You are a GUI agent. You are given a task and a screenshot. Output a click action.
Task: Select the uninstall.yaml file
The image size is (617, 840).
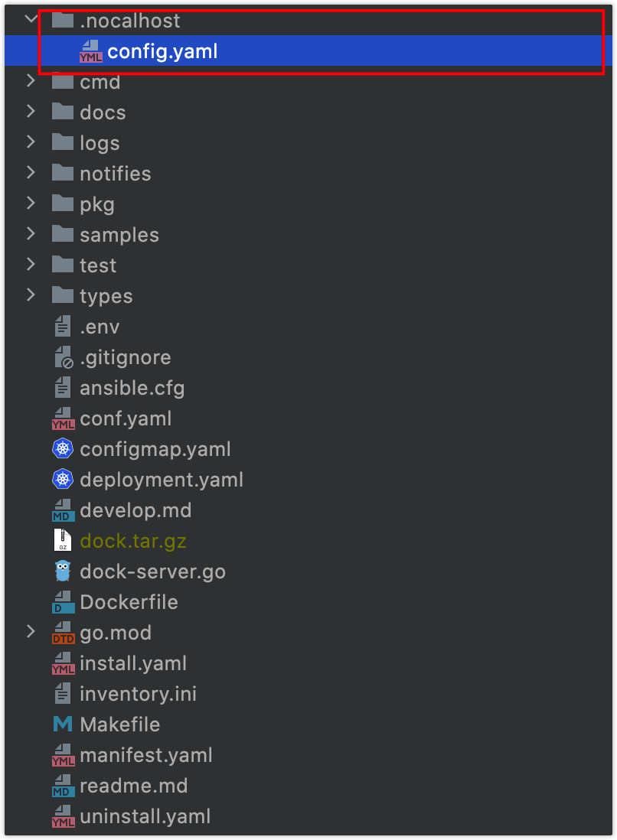coord(145,816)
